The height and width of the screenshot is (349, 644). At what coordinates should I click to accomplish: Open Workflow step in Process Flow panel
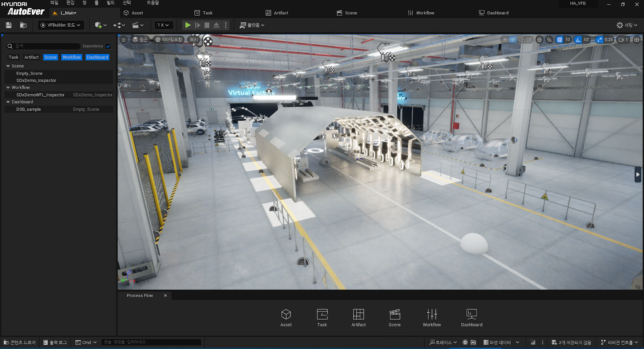(431, 317)
